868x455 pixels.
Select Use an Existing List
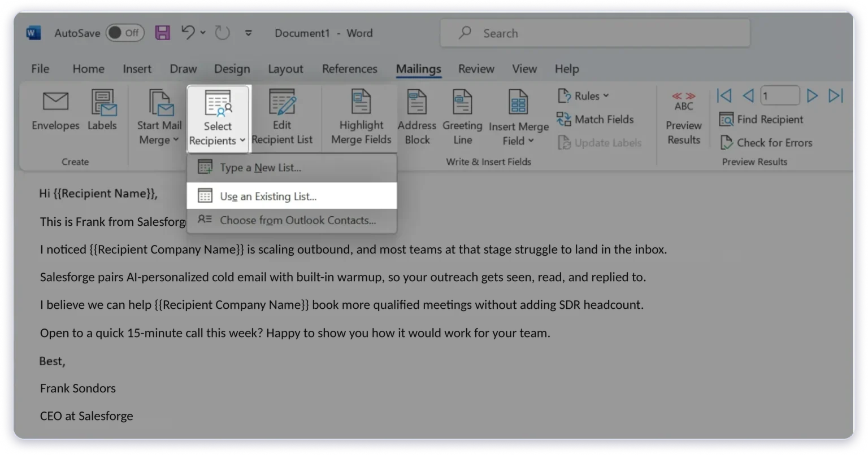pos(292,196)
